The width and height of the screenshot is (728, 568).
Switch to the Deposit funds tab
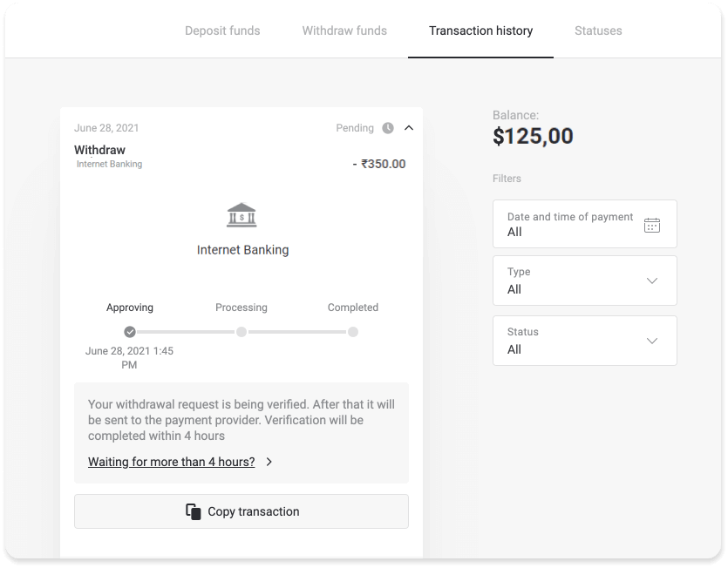click(x=221, y=30)
